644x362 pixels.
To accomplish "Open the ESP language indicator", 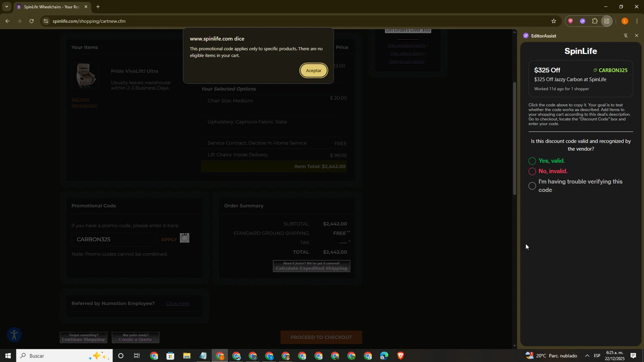I will tap(597, 356).
